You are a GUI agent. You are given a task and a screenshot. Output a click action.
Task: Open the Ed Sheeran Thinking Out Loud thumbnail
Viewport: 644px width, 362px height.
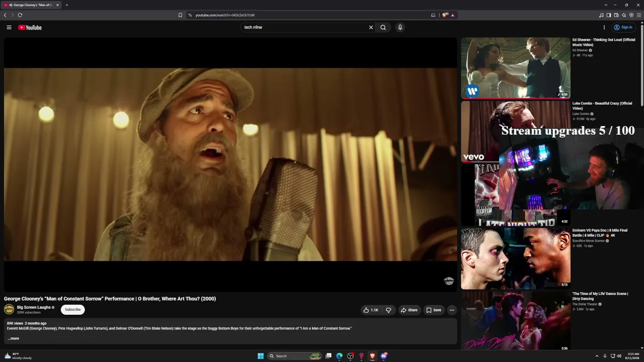[x=516, y=68]
